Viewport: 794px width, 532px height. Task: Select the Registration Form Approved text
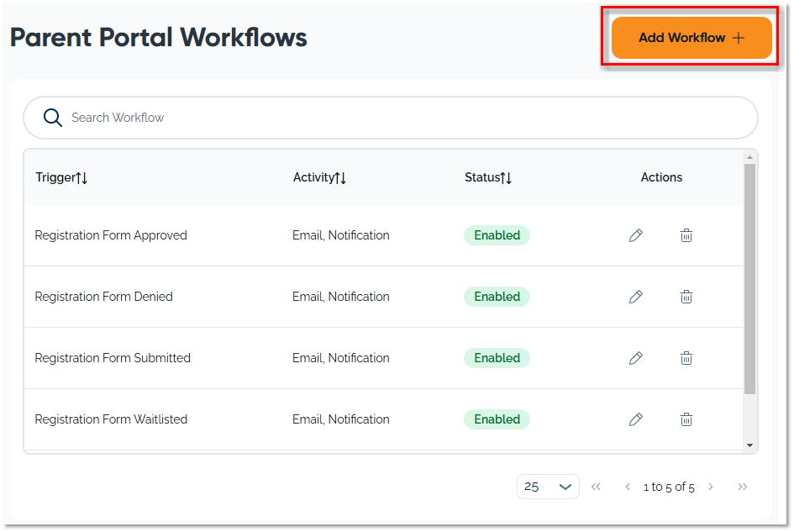[x=111, y=235]
